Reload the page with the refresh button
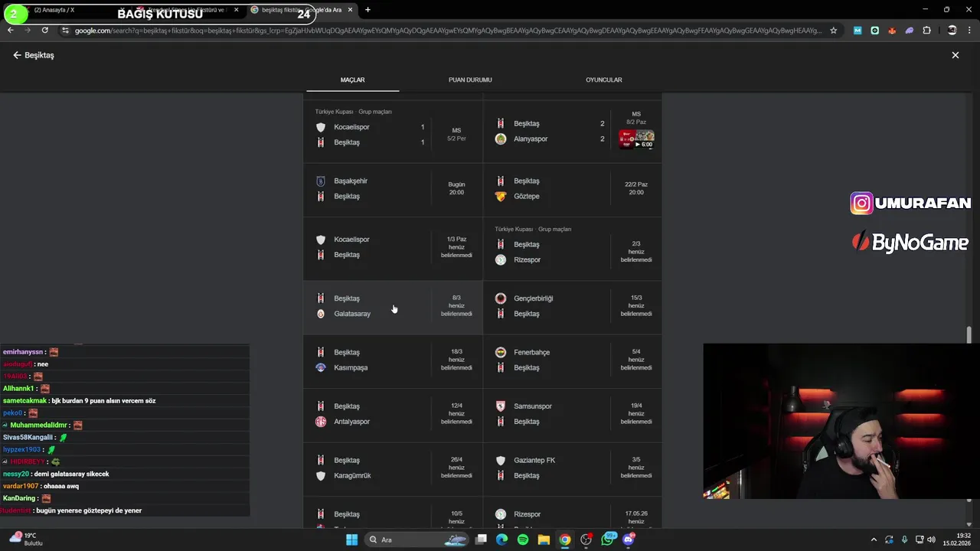980x551 pixels. [x=45, y=31]
